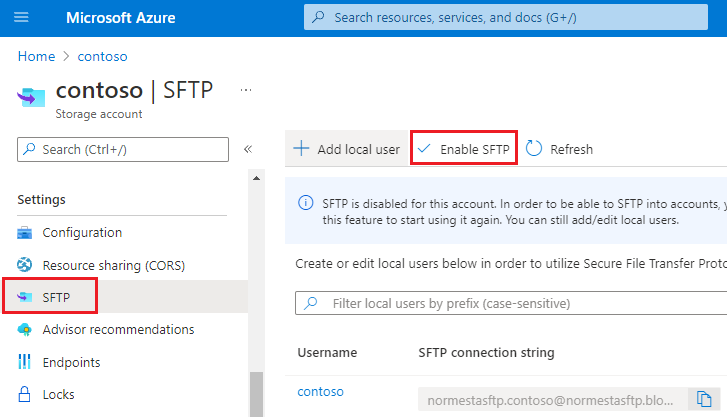
Task: Open the Azure portal hamburger menu
Action: click(22, 18)
